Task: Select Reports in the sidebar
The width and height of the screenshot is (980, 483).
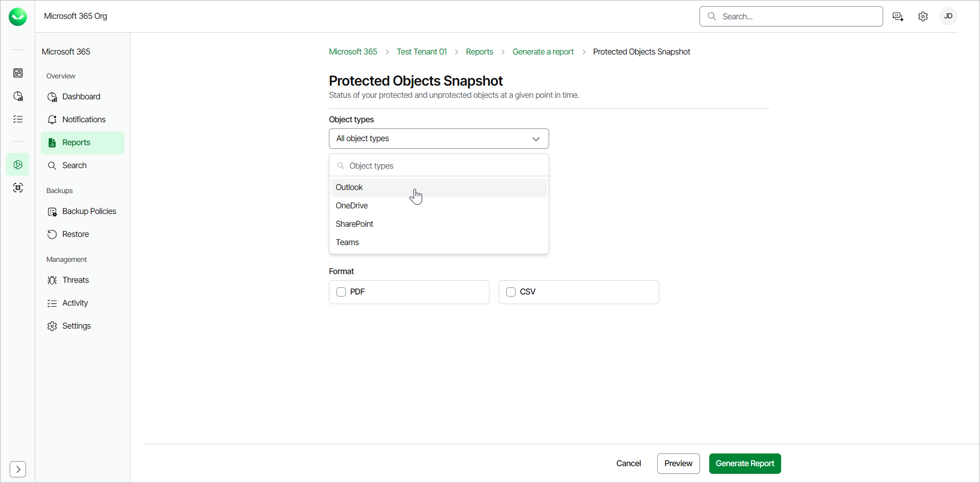Action: click(x=83, y=143)
